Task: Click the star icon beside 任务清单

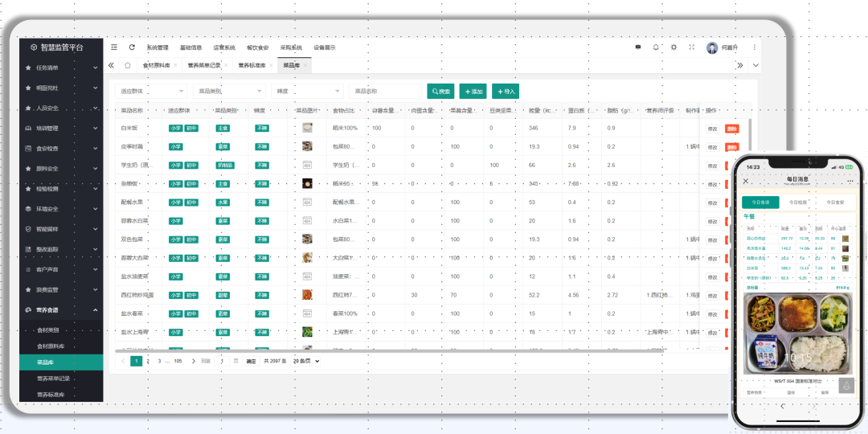Action: 28,68
